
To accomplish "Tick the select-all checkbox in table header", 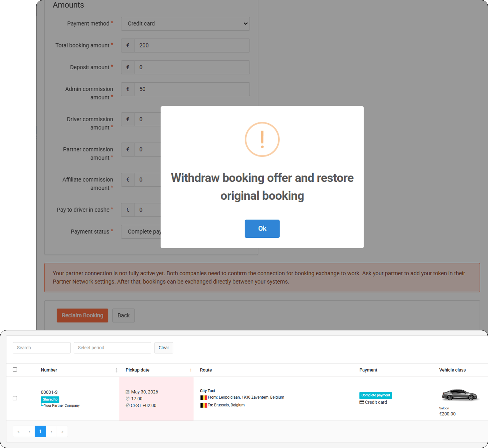I will (15, 369).
